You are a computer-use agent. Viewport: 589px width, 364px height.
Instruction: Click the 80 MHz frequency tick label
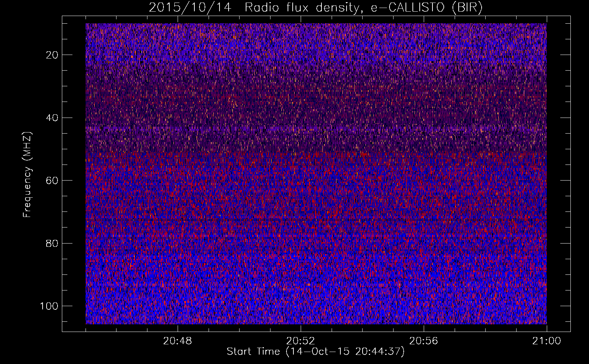pos(52,243)
